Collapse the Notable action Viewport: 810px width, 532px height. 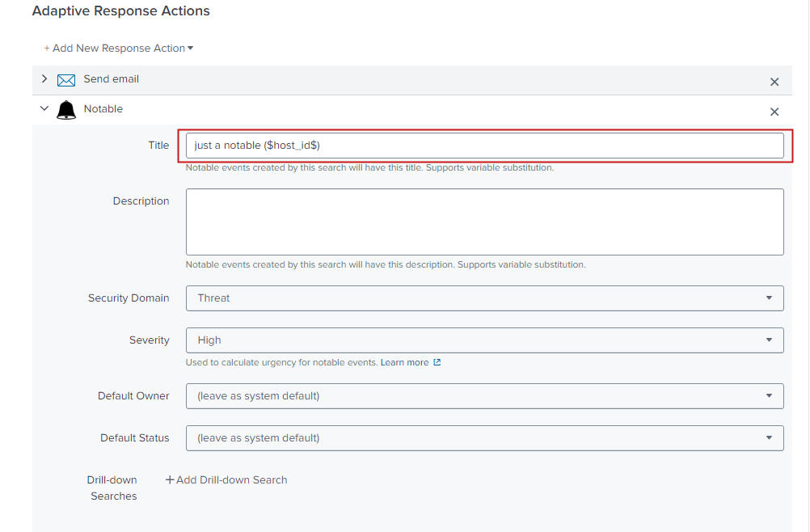44,108
